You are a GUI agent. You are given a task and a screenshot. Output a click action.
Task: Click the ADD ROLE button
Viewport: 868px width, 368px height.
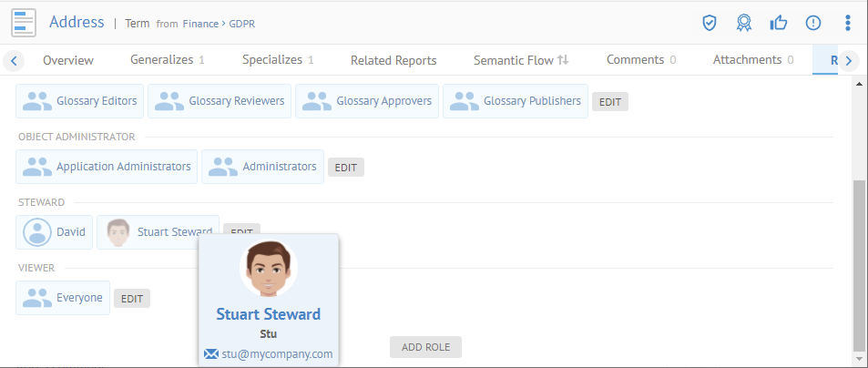(425, 347)
